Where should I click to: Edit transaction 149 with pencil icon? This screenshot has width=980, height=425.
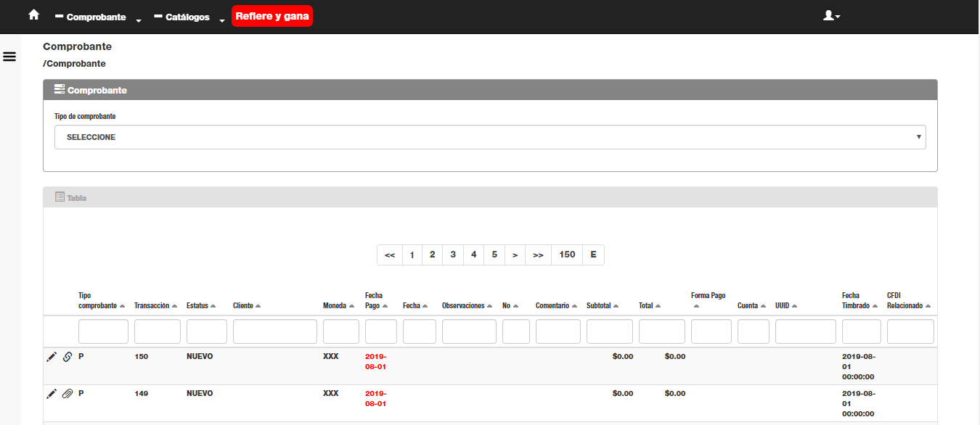click(x=52, y=394)
